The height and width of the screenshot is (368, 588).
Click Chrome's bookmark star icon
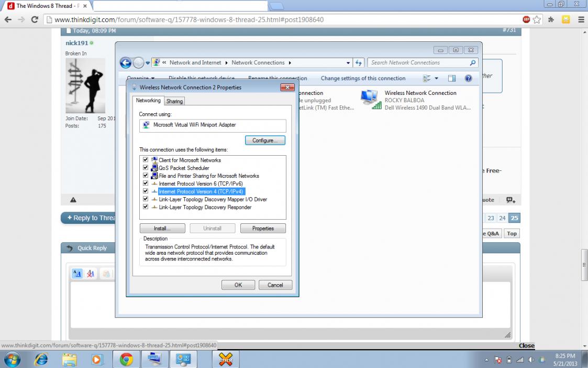point(537,20)
